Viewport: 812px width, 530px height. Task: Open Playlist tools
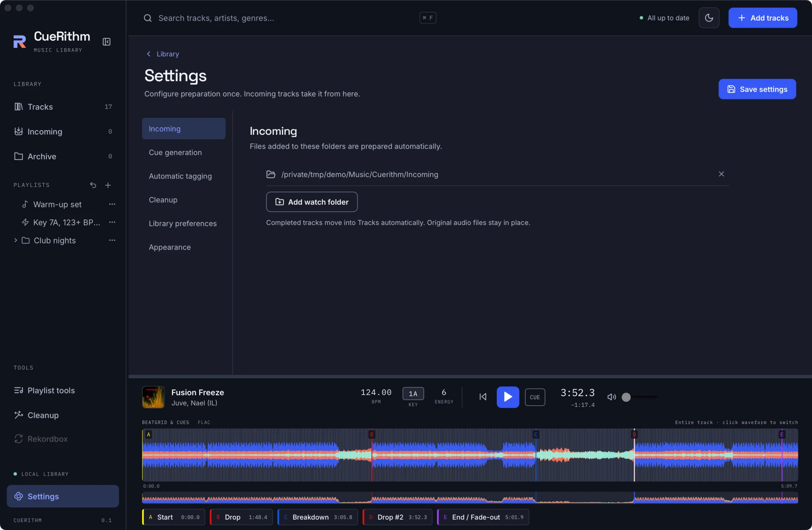(x=63, y=390)
